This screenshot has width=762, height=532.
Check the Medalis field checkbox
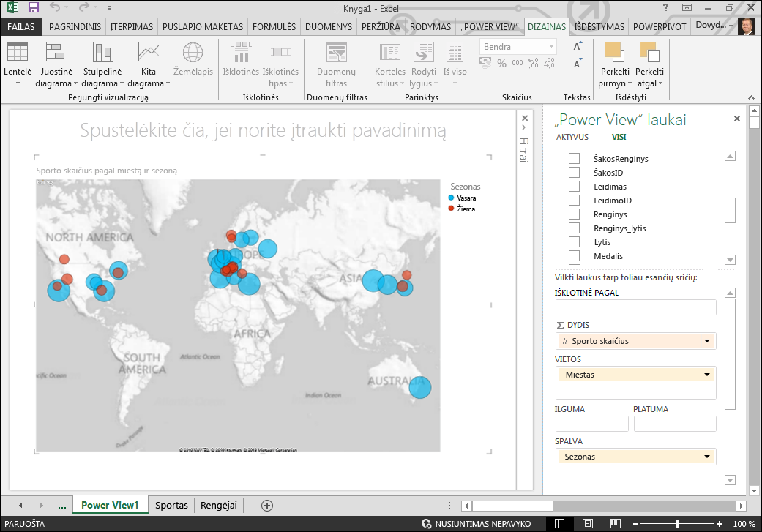click(x=575, y=255)
